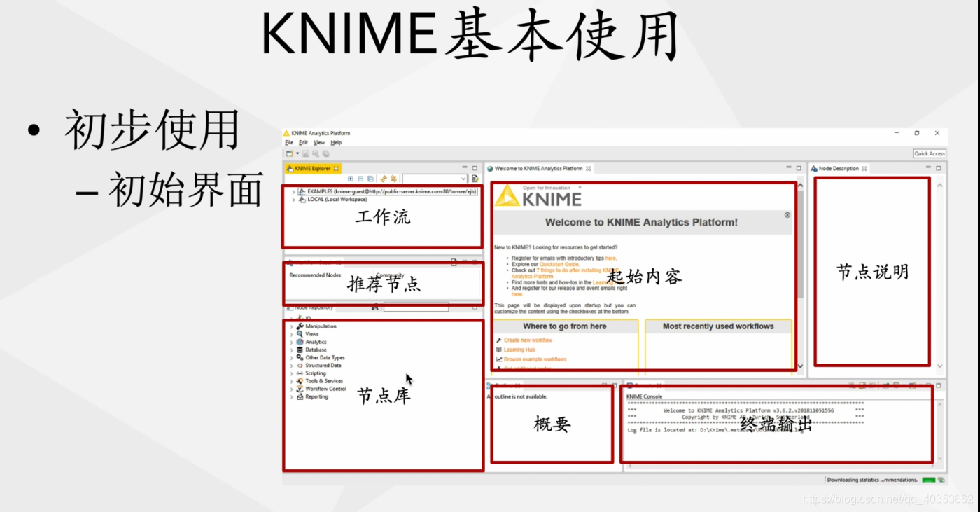Click the 'here' link after introductory tips

610,258
